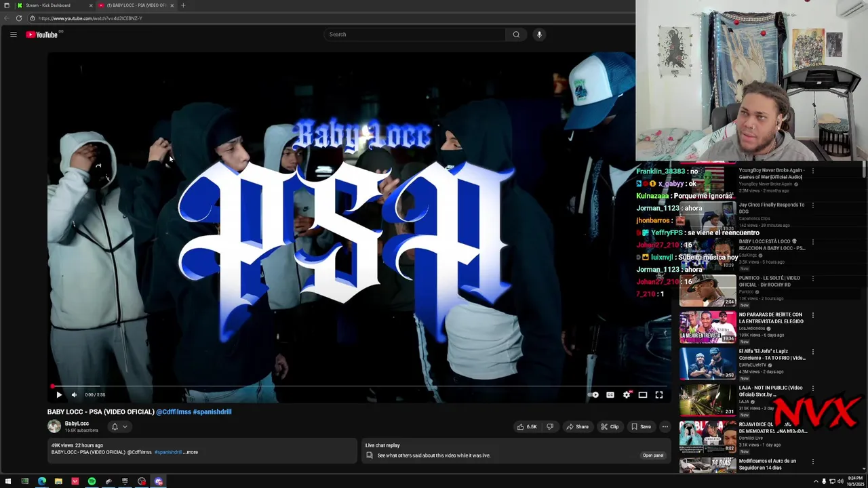Viewport: 868px width, 488px height.
Task: Go to YouTube home via logo
Action: pos(42,35)
